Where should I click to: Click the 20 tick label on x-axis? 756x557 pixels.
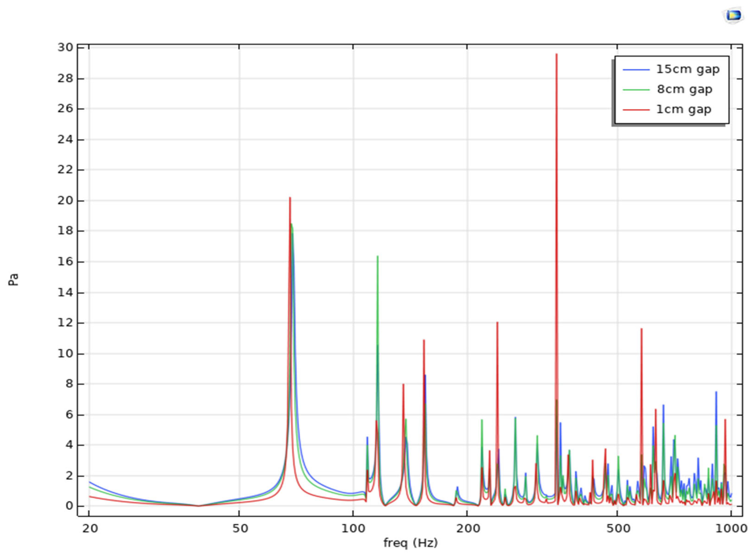coord(90,528)
